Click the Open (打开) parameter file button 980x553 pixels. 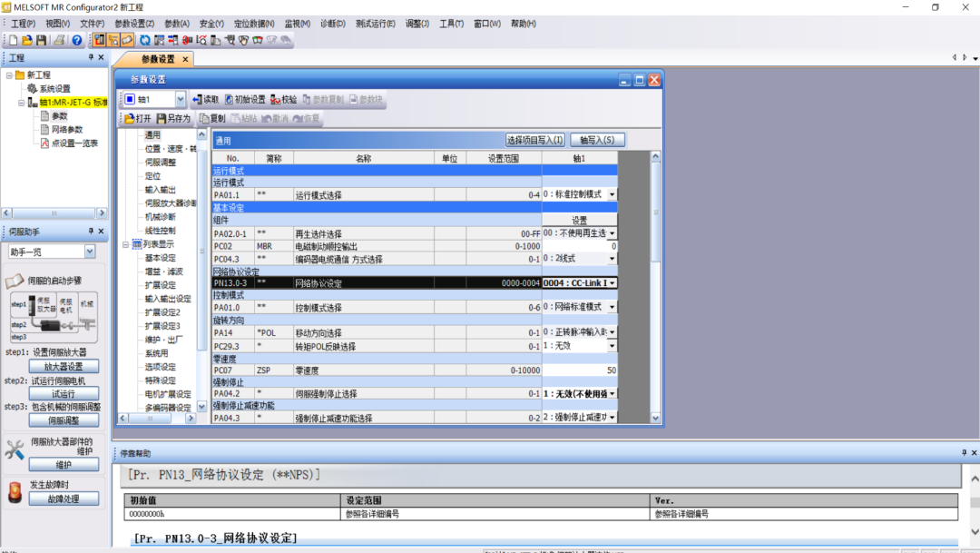pos(138,118)
